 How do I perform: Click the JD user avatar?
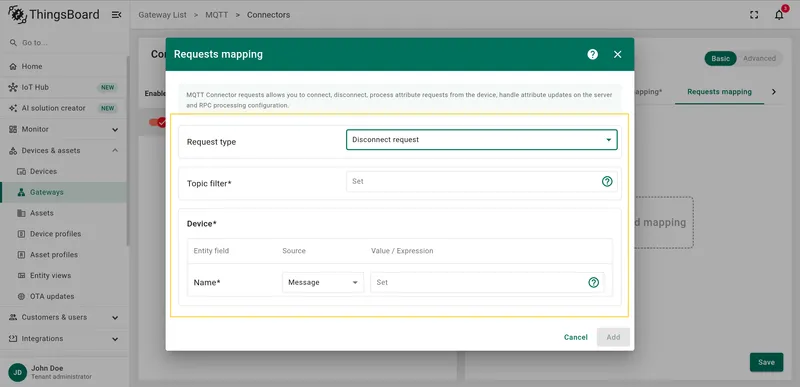[x=18, y=372]
